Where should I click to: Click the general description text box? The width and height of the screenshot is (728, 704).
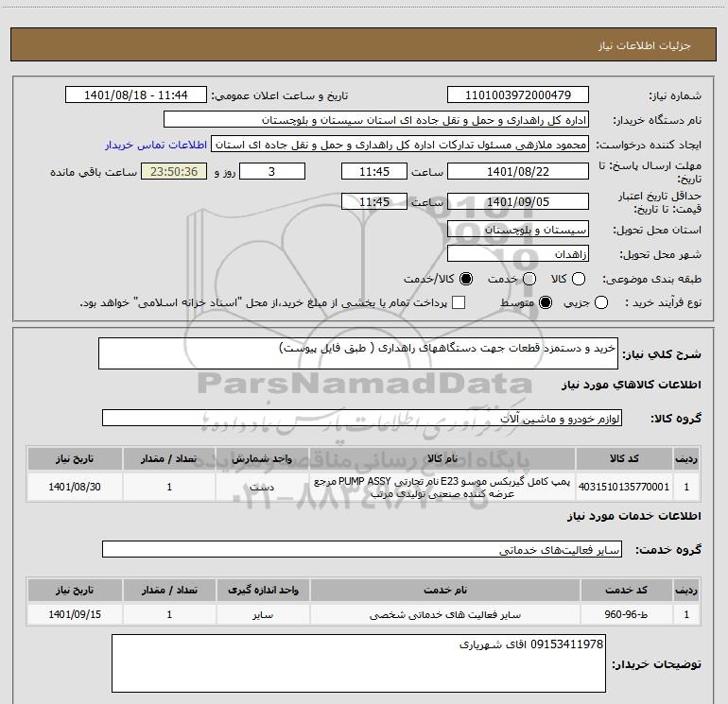point(358,353)
